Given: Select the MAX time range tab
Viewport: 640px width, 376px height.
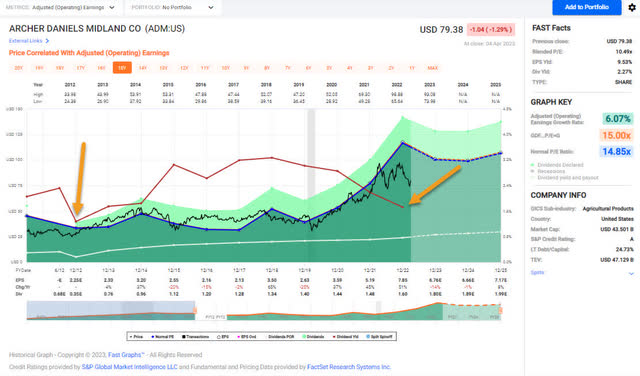Looking at the screenshot, I should click(x=433, y=68).
